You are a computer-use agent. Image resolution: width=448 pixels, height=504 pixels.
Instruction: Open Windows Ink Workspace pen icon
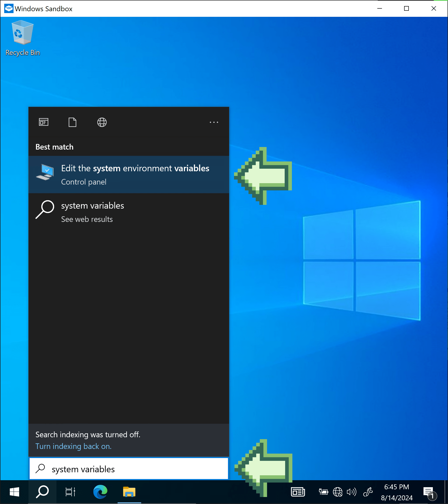(x=368, y=492)
